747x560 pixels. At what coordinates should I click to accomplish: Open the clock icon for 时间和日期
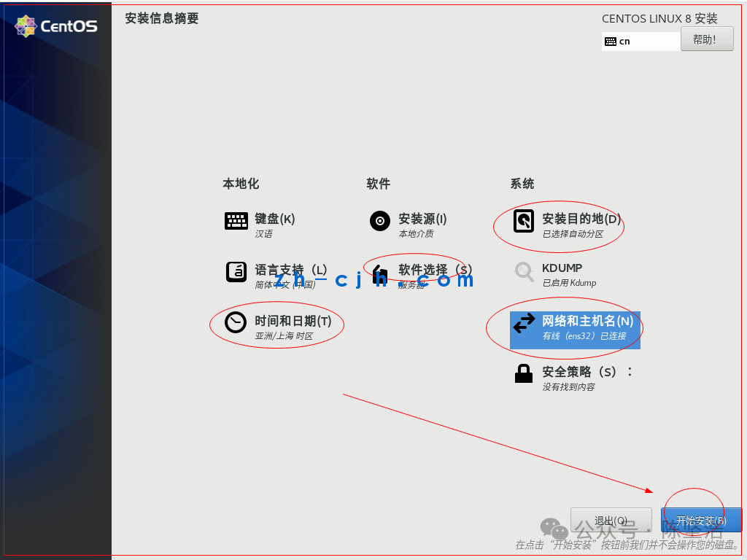pos(236,322)
